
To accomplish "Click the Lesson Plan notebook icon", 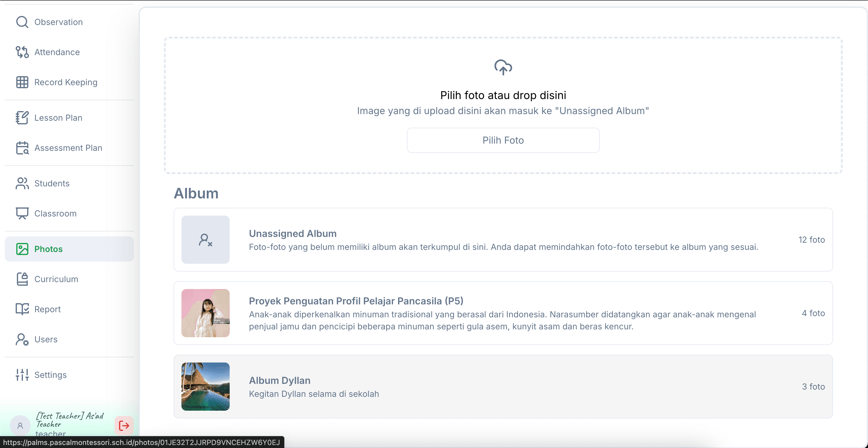I will click(22, 118).
